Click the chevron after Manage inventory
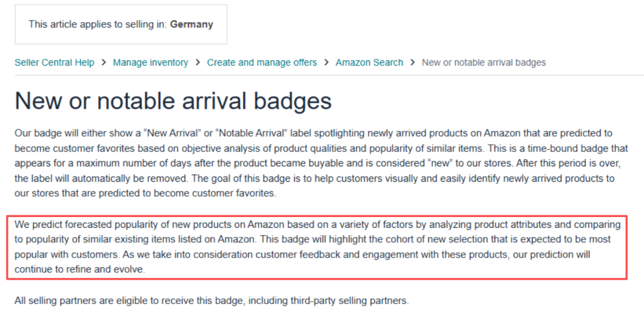The height and width of the screenshot is (322, 644). pyautogui.click(x=197, y=63)
